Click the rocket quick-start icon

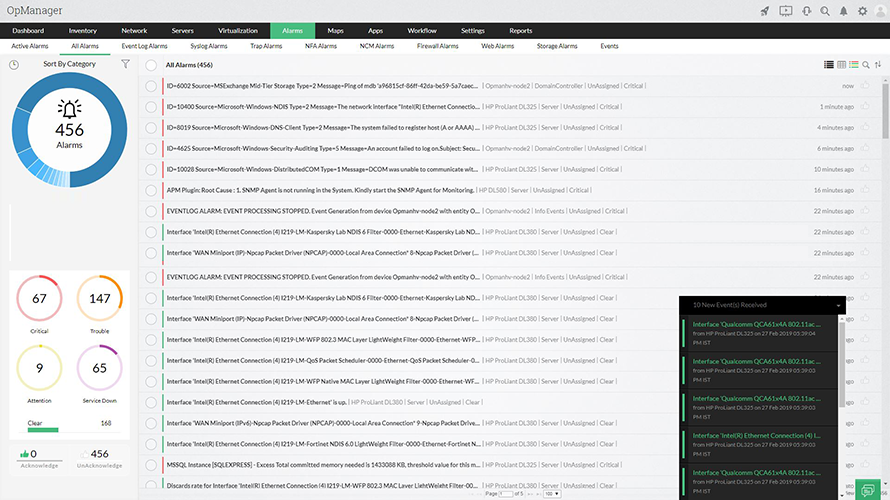[x=765, y=11]
